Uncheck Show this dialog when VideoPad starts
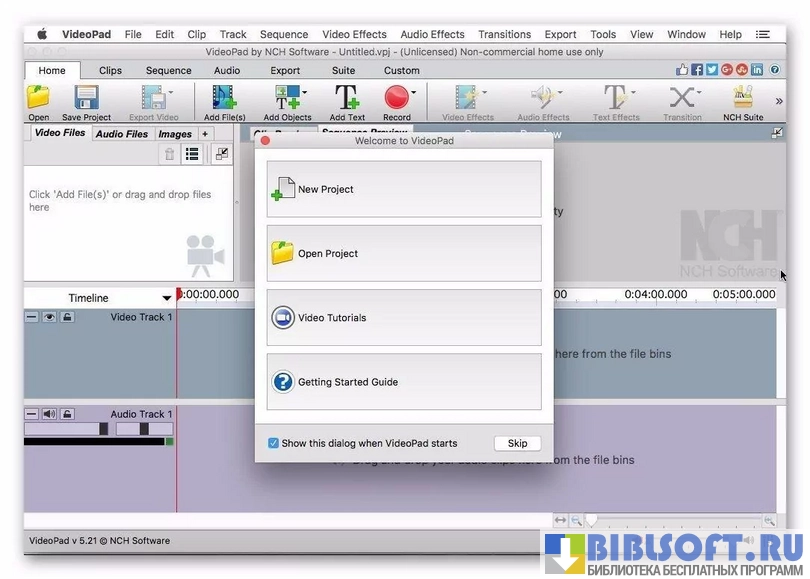The height and width of the screenshot is (579, 810). coord(273,443)
